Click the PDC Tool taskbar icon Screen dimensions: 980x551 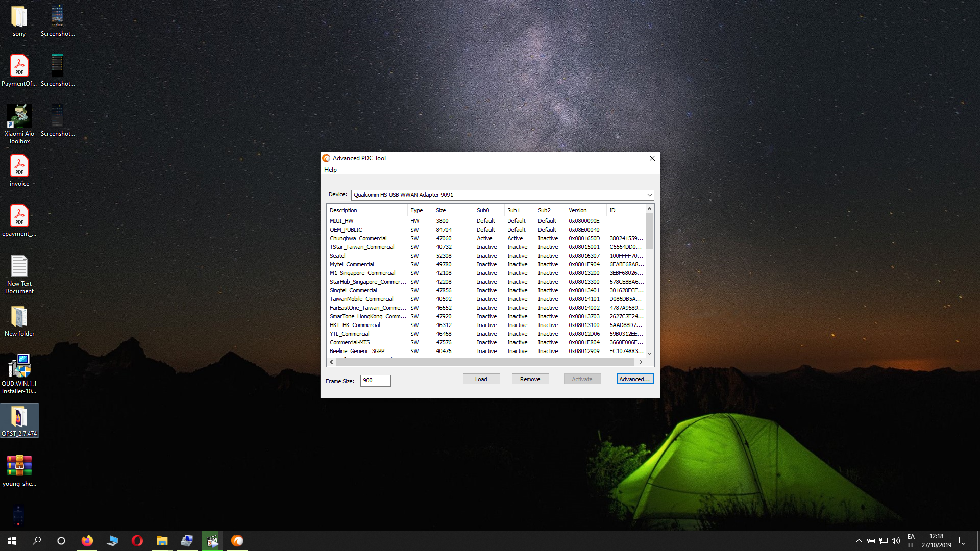click(237, 541)
